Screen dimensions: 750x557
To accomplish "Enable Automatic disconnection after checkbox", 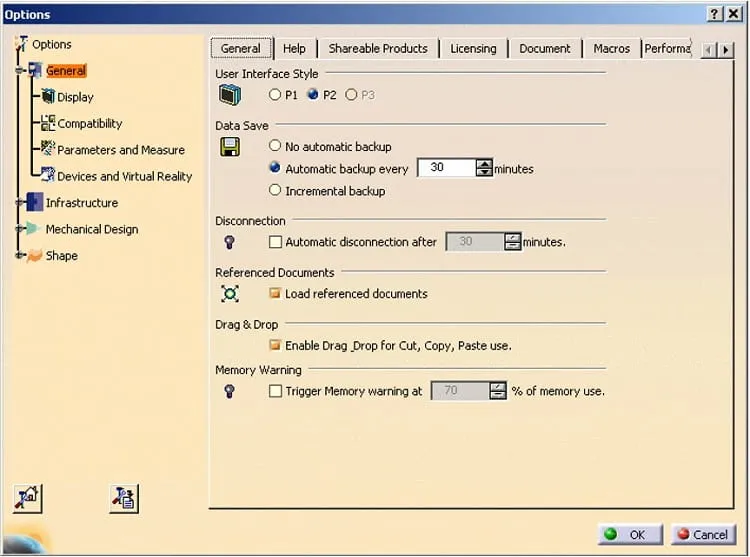I will pos(275,242).
